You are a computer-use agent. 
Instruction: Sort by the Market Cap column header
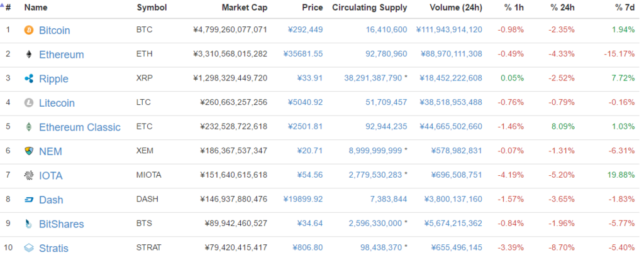coord(245,8)
